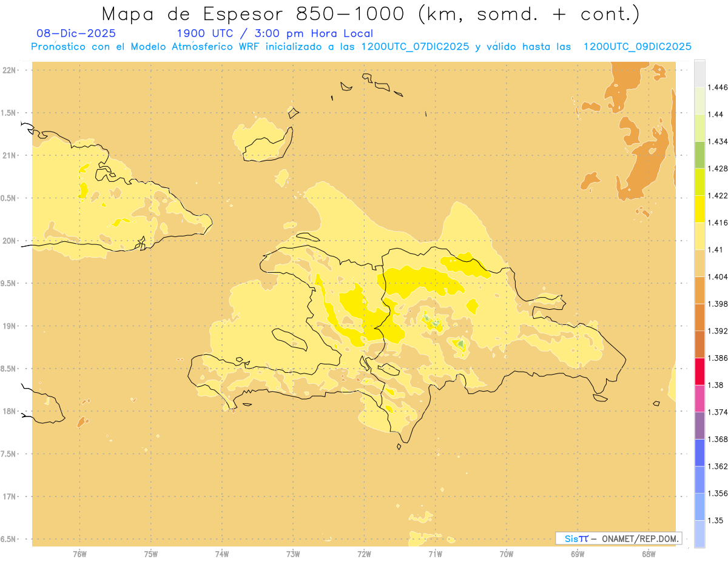Select the 1.398 legend value
Viewport: 728px width, 562px height.
pyautogui.click(x=718, y=304)
